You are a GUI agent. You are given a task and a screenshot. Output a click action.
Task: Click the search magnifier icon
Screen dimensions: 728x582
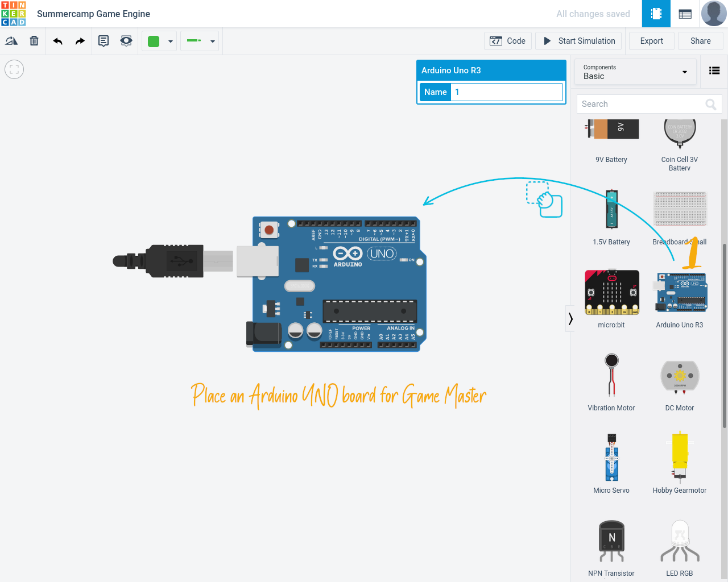pyautogui.click(x=711, y=104)
